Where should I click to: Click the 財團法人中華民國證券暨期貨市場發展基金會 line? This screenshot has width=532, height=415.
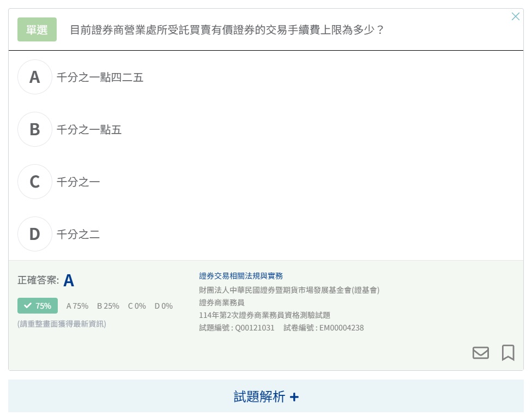[x=289, y=290]
